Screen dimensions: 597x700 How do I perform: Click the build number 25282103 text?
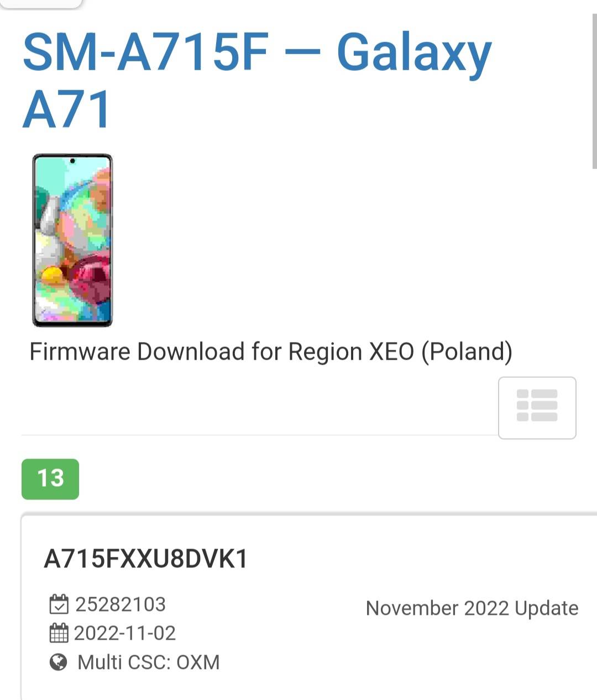[121, 604]
